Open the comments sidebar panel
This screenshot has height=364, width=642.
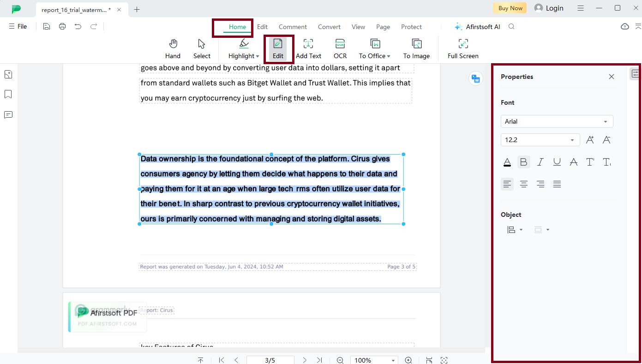coord(8,114)
